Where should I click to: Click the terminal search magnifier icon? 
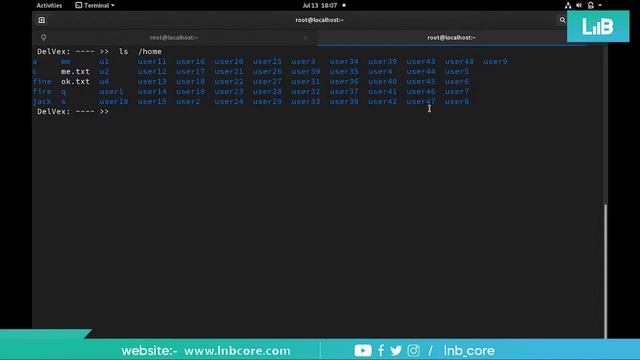tap(562, 20)
